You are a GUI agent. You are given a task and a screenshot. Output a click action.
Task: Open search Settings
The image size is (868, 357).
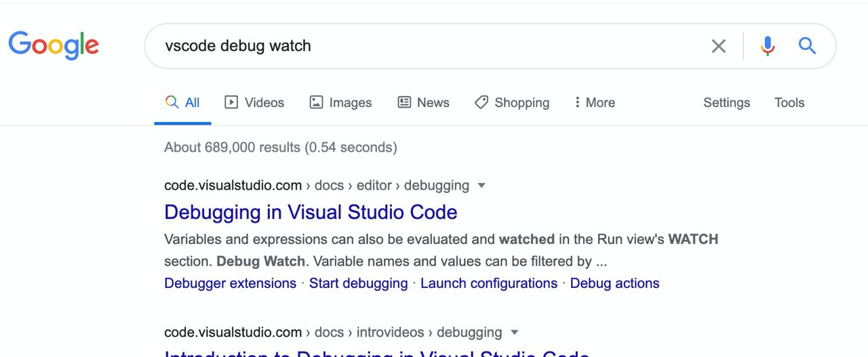click(726, 103)
